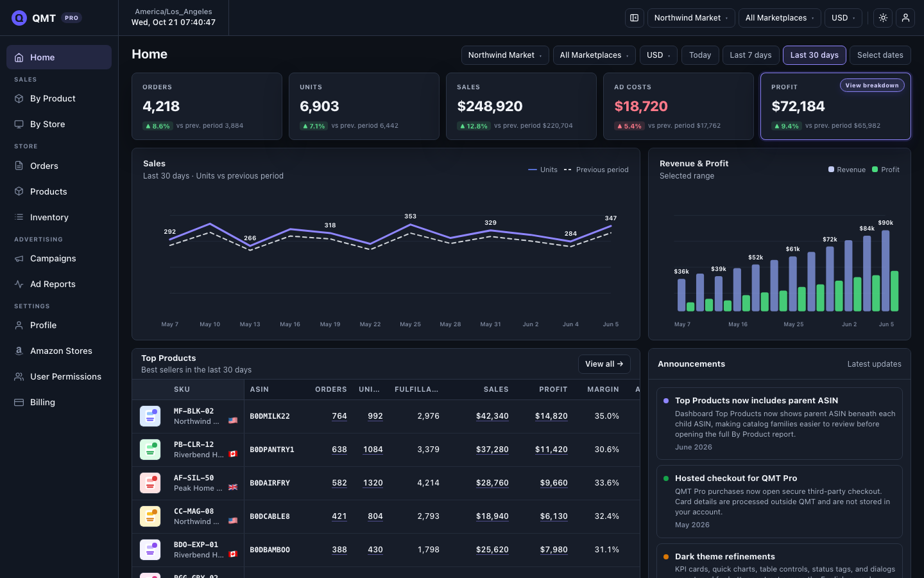Click the Canada flag beside PB-CLR-12

click(233, 454)
